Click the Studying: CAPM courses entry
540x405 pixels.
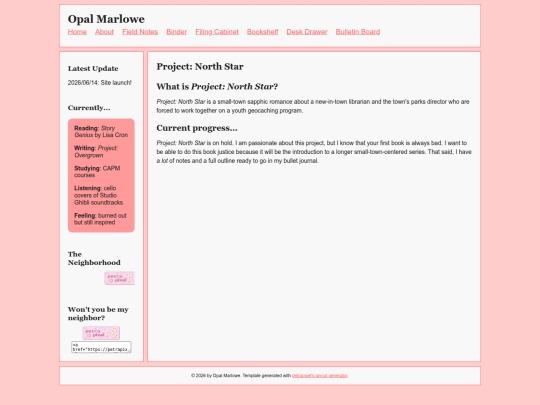tap(97, 172)
